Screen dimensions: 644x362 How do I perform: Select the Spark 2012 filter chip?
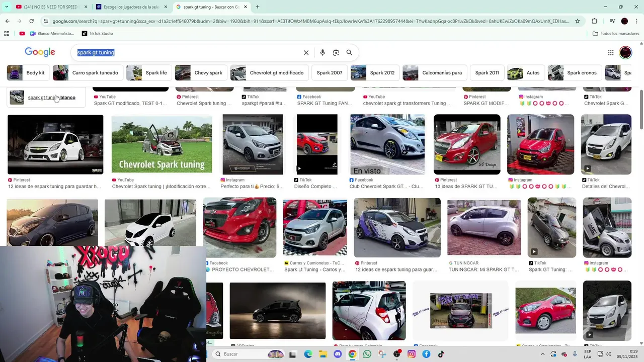375,73
